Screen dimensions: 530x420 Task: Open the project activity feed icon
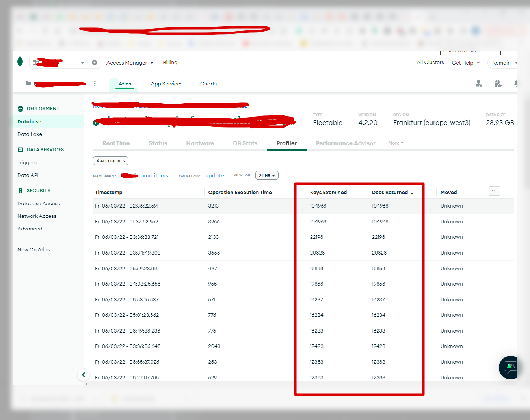(498, 84)
